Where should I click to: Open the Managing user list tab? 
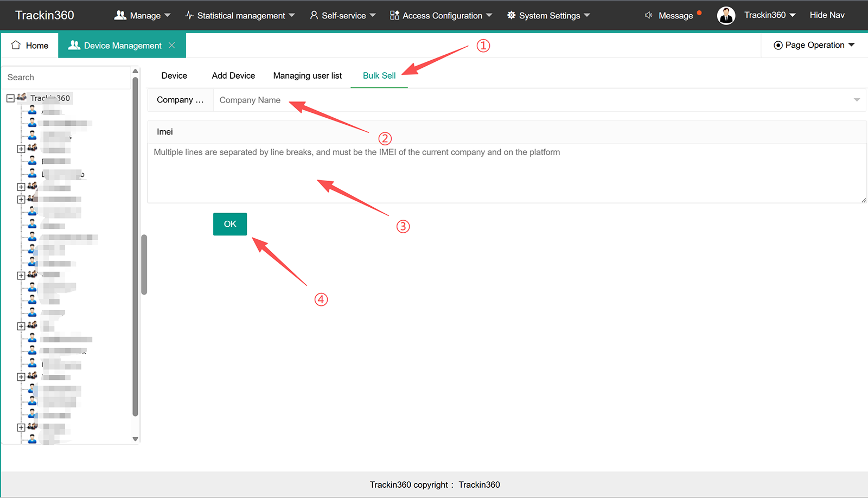coord(308,75)
